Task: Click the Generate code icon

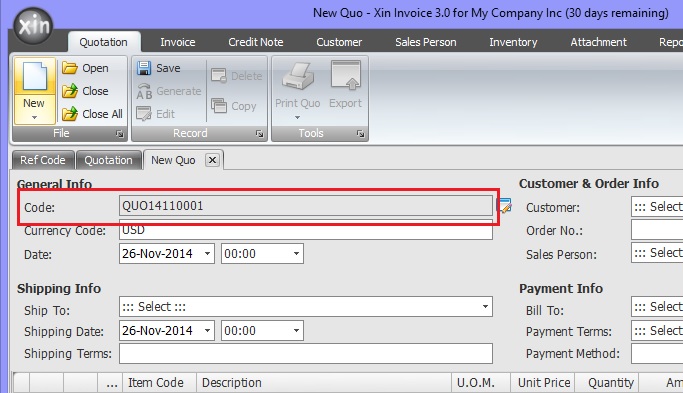Action: (x=144, y=91)
